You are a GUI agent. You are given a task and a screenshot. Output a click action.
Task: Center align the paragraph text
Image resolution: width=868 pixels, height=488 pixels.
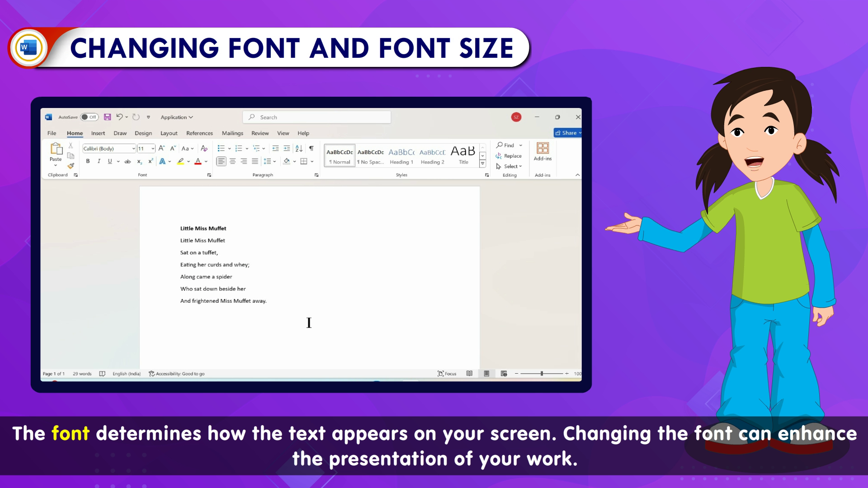tap(232, 161)
